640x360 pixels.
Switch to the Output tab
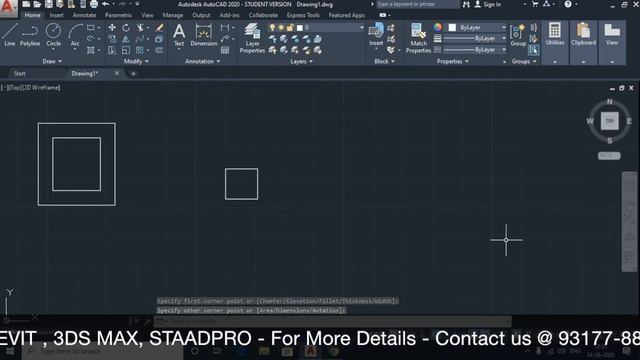point(201,15)
